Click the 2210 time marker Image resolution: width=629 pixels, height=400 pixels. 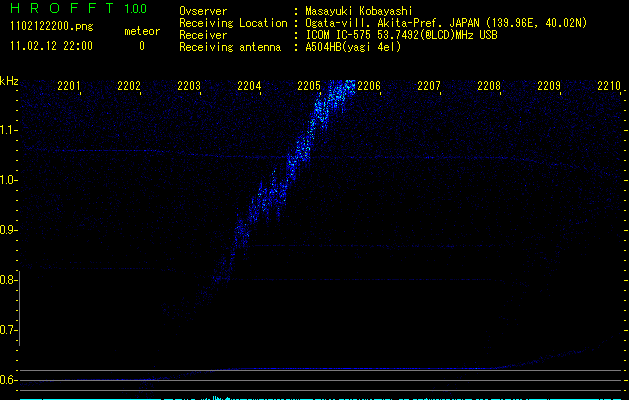(x=609, y=85)
